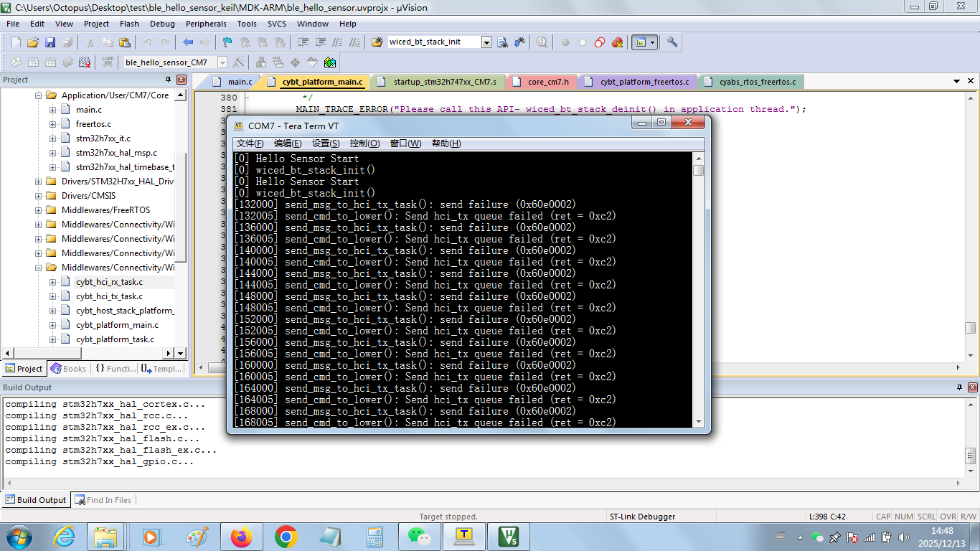The height and width of the screenshot is (551, 980).
Task: Open the Peripherals menu
Action: [x=206, y=24]
